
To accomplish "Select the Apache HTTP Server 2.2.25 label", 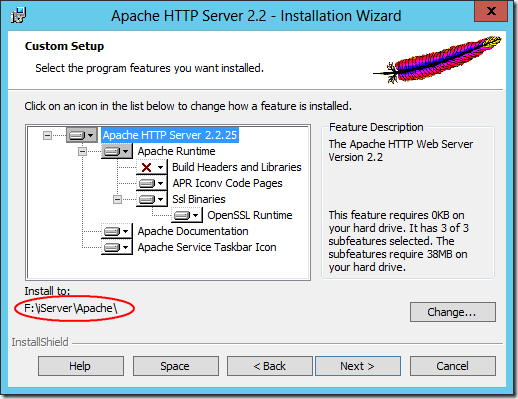I will coord(170,135).
